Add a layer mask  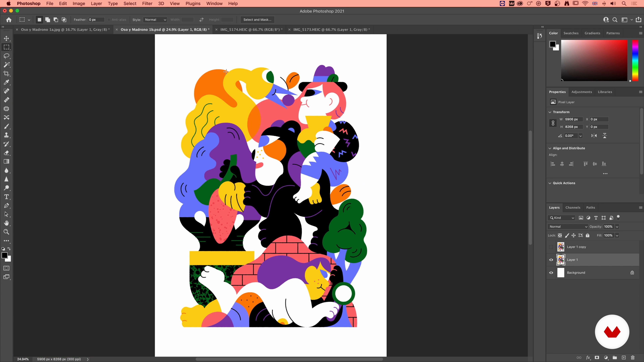coord(597,357)
